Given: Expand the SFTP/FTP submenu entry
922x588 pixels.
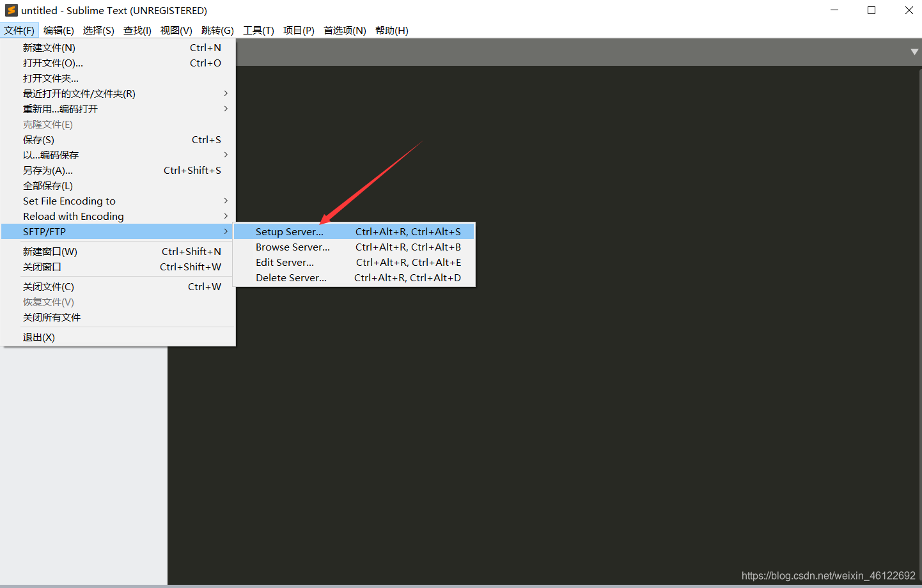Looking at the screenshot, I should tap(118, 232).
